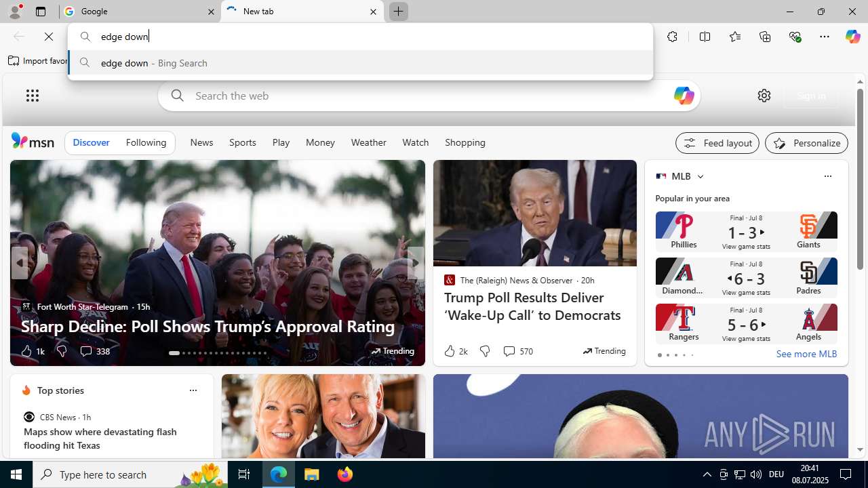The height and width of the screenshot is (488, 868).
Task: Click See more MLB link
Action: click(806, 354)
